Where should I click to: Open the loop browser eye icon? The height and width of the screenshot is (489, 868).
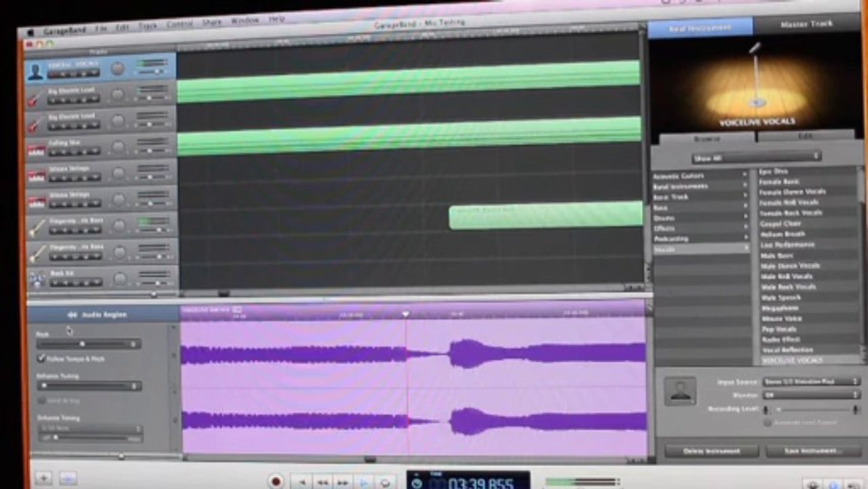[812, 485]
